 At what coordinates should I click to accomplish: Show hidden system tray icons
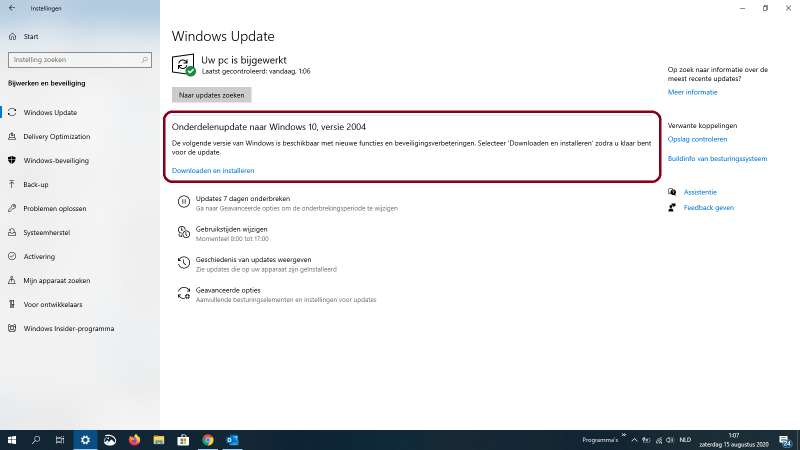pos(634,440)
